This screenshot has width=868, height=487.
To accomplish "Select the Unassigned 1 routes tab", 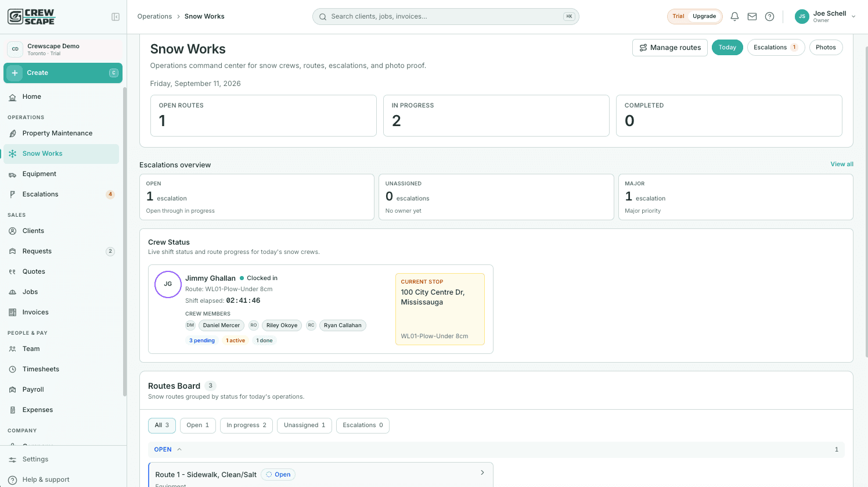I will click(x=305, y=425).
